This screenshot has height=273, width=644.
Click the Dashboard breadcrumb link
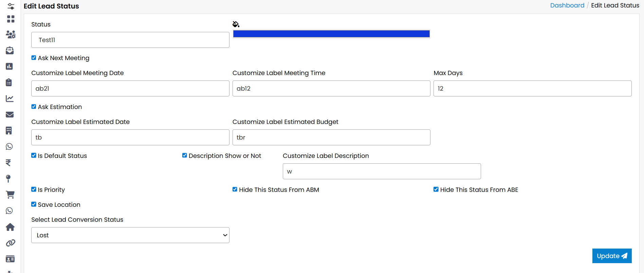point(567,5)
